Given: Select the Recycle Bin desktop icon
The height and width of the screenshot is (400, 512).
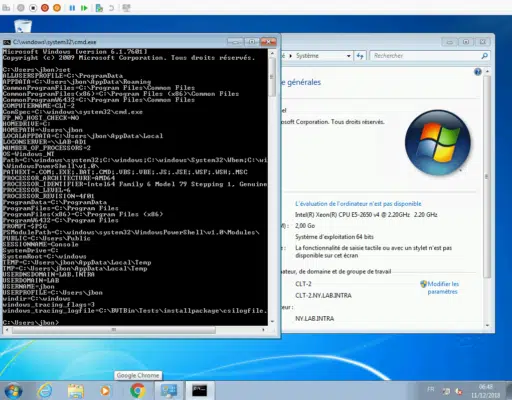Looking at the screenshot, I should (x=23, y=26).
